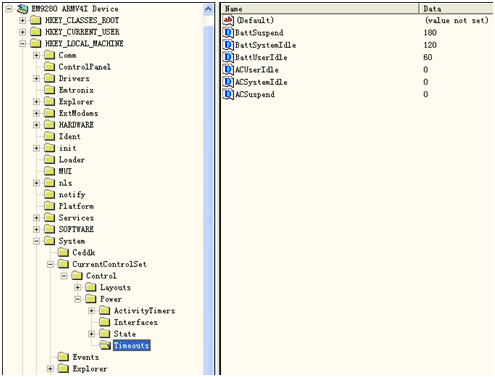The image size is (495, 377).
Task: Click the ACUserIdle DWORD value icon
Action: point(228,69)
